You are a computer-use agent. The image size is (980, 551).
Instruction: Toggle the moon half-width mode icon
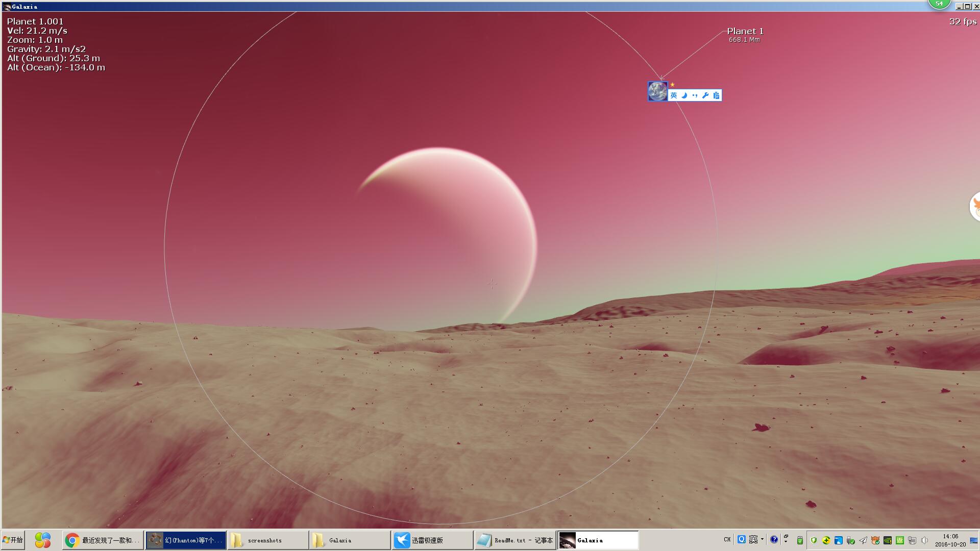click(684, 95)
